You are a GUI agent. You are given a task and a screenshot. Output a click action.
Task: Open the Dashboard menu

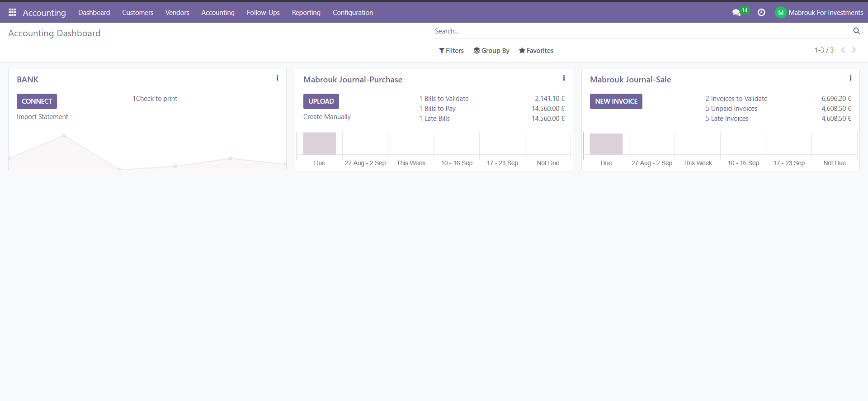tap(94, 13)
